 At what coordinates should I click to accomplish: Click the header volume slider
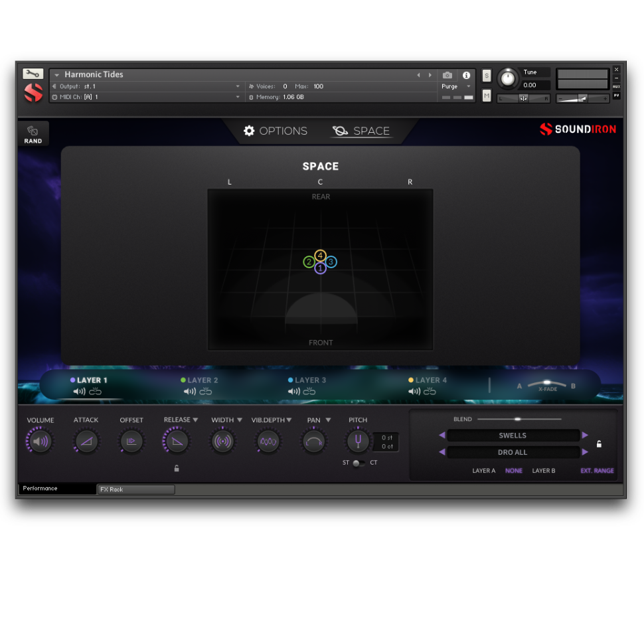tap(582, 98)
